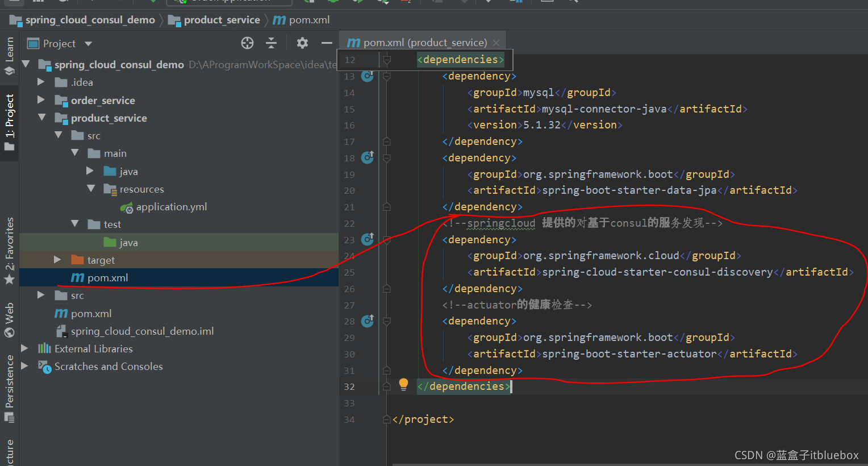Click the gutter bean icon on line 23

click(x=368, y=239)
